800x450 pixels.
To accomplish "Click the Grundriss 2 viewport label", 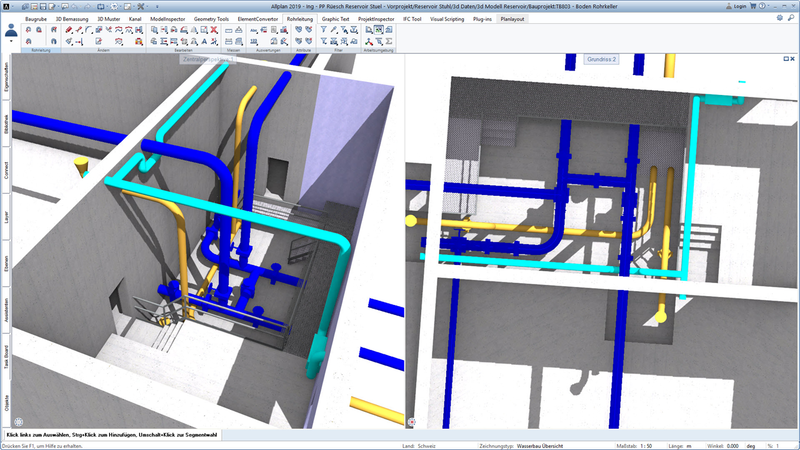I will coord(602,60).
